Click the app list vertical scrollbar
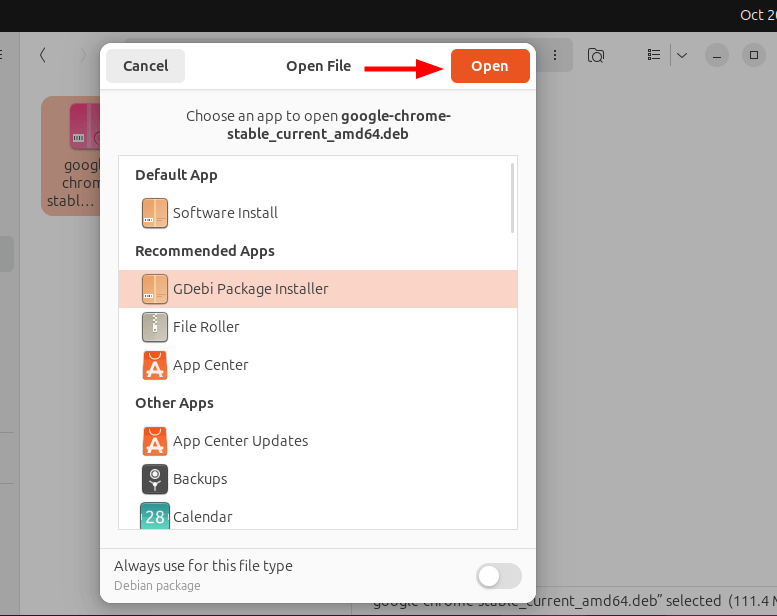The width and height of the screenshot is (777, 616). pyautogui.click(x=513, y=198)
